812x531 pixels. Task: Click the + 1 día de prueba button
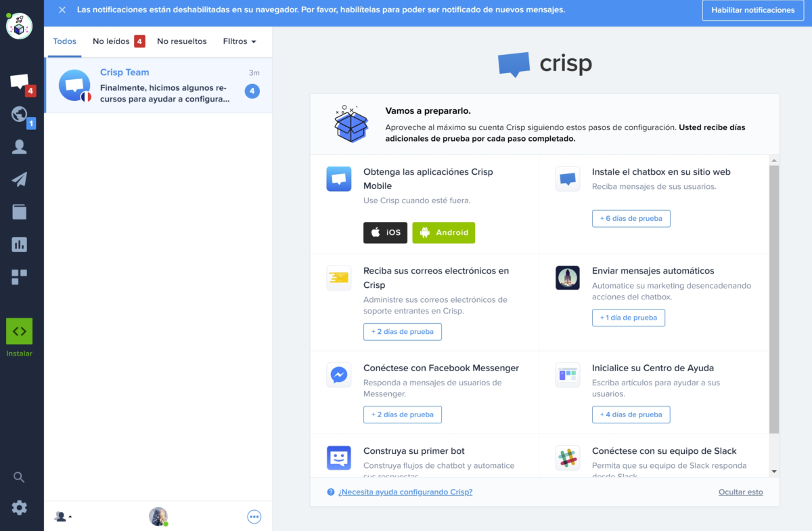(x=629, y=318)
